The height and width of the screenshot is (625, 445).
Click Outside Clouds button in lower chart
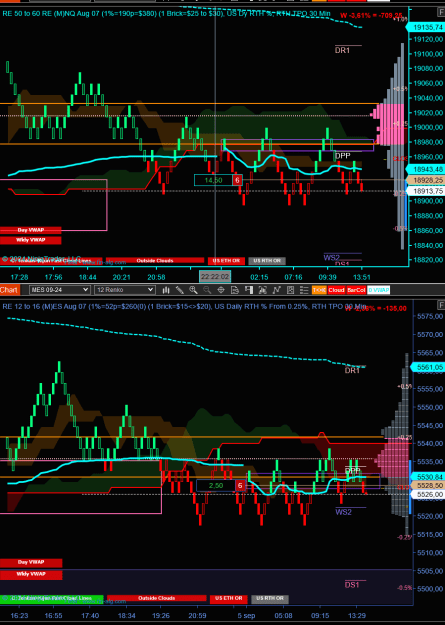click(156, 598)
